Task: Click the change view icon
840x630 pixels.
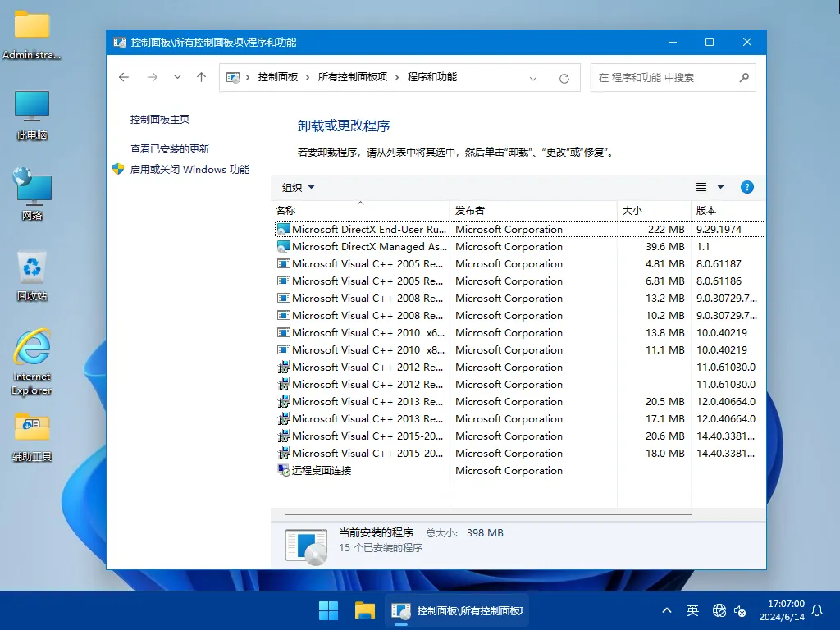Action: pos(701,187)
